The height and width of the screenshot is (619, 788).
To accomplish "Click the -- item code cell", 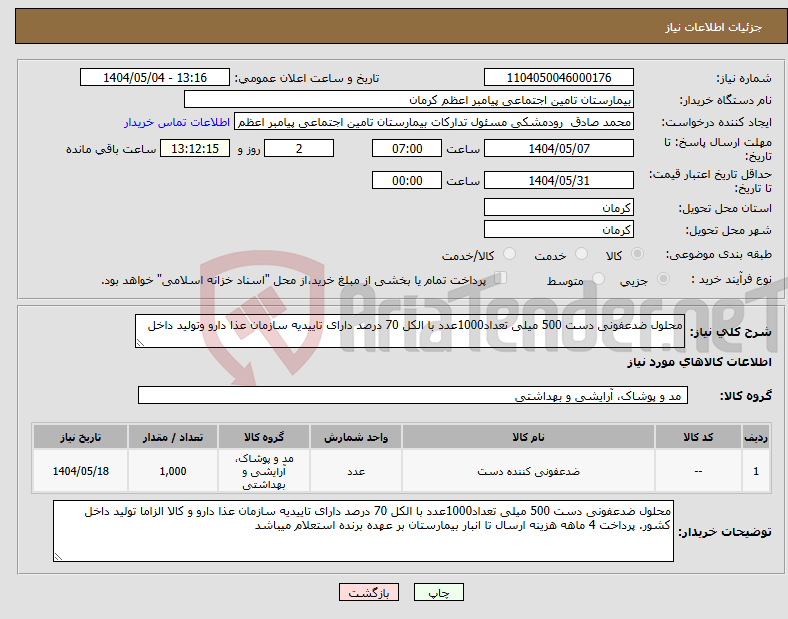I will point(698,471).
